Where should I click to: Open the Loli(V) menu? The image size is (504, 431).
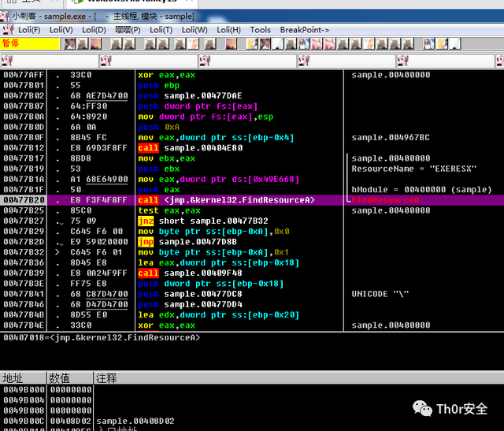(x=61, y=30)
